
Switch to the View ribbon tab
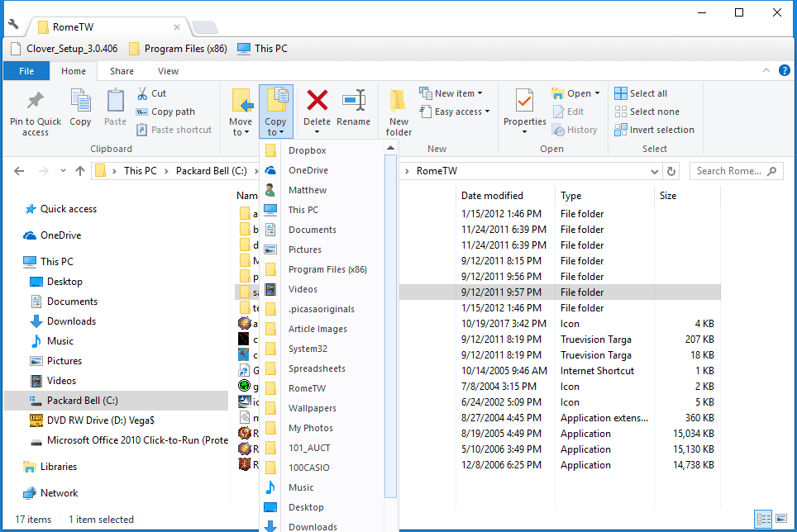pos(168,71)
